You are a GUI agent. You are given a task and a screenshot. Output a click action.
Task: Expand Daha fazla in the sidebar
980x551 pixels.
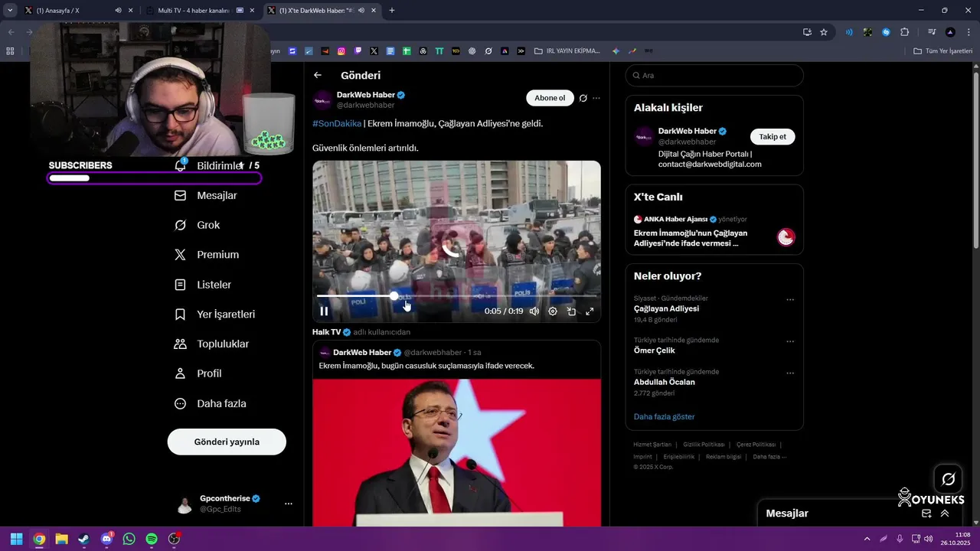click(x=211, y=403)
